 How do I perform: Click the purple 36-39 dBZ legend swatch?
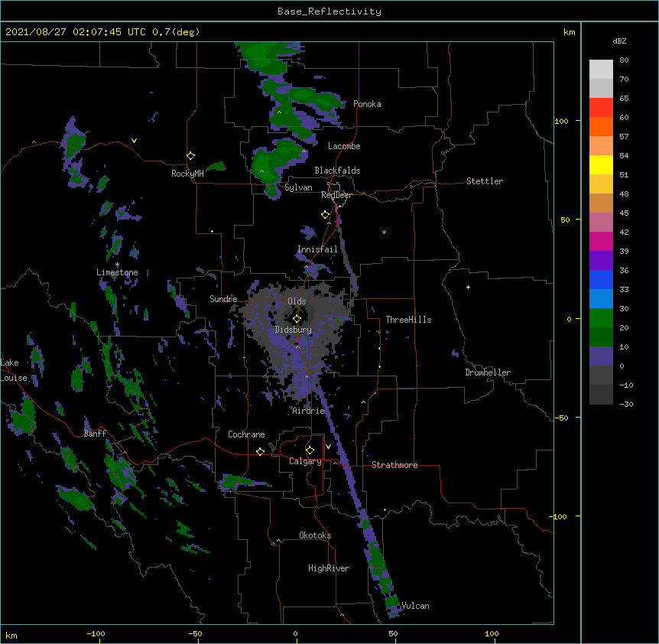(601, 261)
